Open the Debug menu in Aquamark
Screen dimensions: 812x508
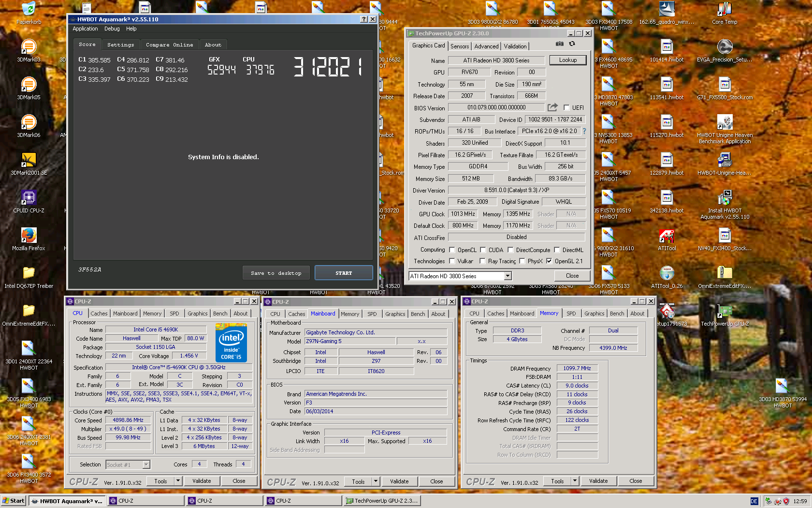pyautogui.click(x=112, y=29)
